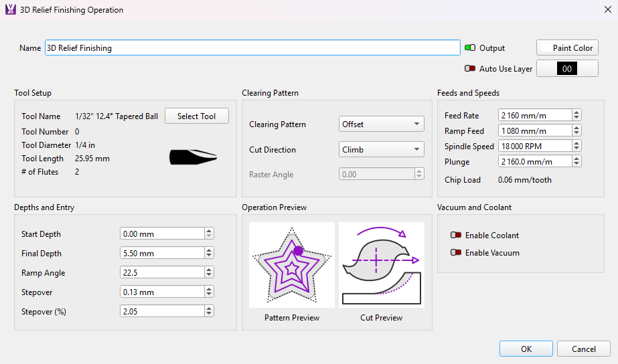Click the Select Tool button
Viewport: 618px width, 364px height.
196,116
